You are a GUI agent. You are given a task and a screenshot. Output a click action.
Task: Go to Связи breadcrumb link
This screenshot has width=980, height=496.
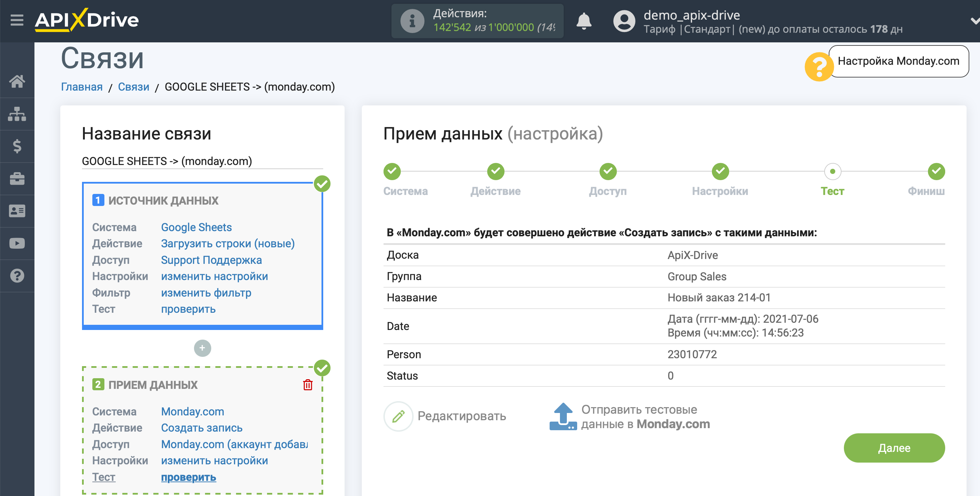(134, 87)
